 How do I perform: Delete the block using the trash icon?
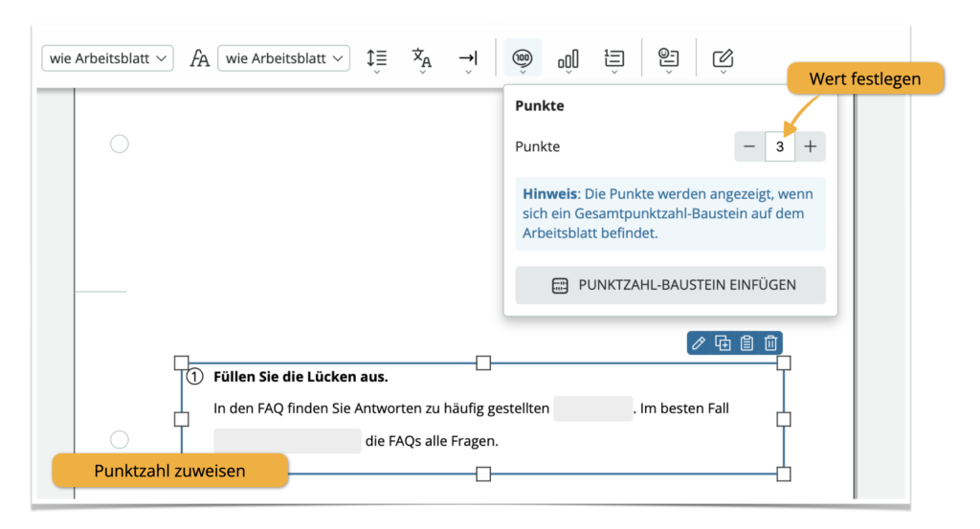(x=770, y=342)
